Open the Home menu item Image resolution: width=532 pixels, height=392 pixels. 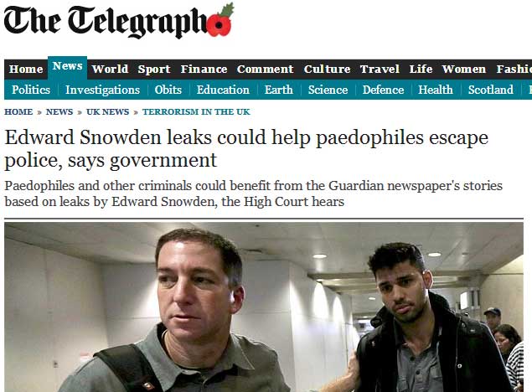26,70
